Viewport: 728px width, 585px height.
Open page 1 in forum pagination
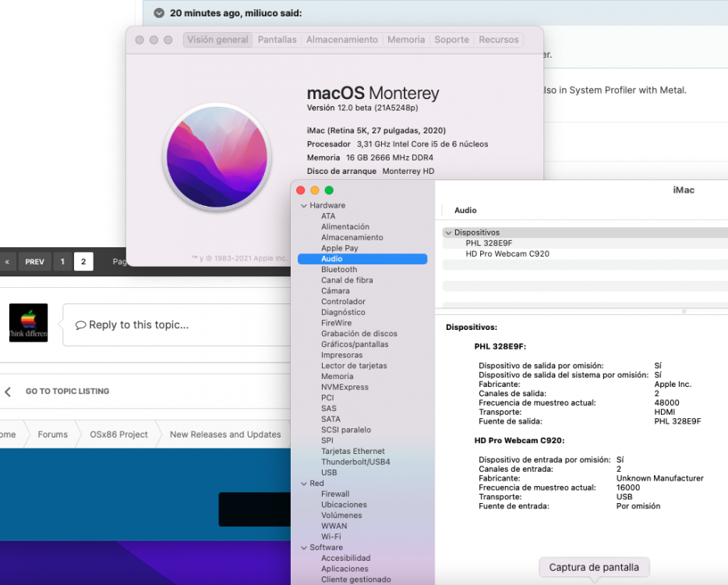click(x=62, y=261)
